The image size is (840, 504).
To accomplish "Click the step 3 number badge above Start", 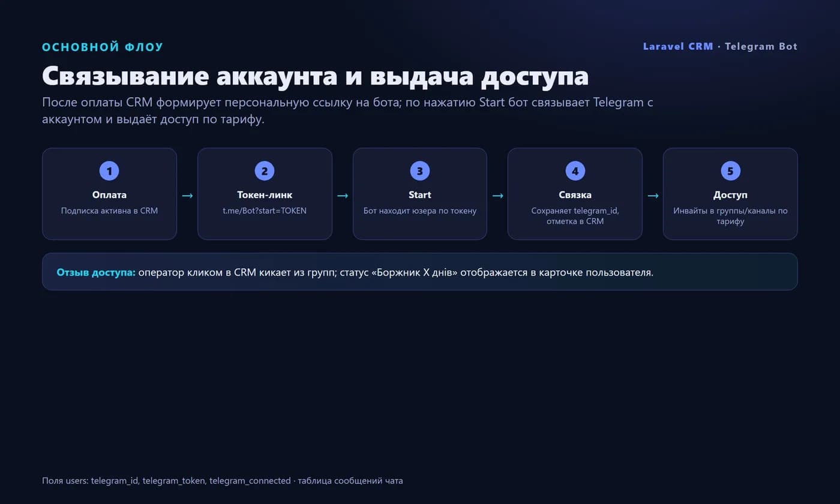I will (x=420, y=171).
